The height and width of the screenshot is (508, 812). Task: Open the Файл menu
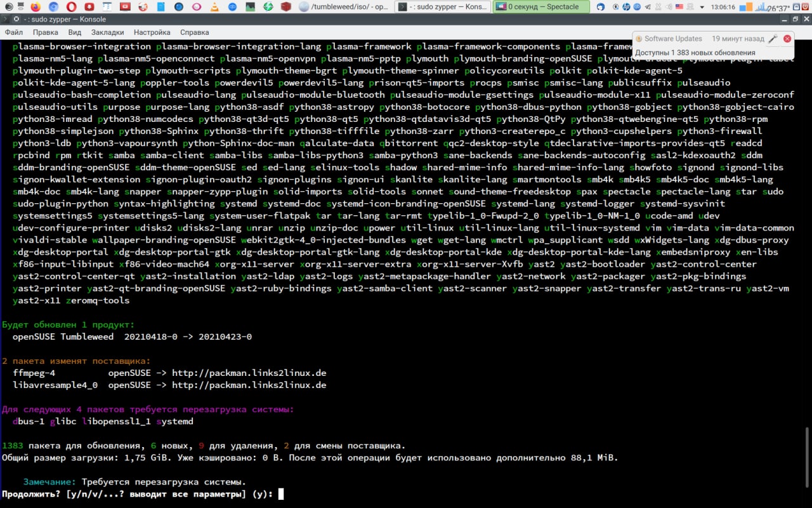pyautogui.click(x=14, y=32)
